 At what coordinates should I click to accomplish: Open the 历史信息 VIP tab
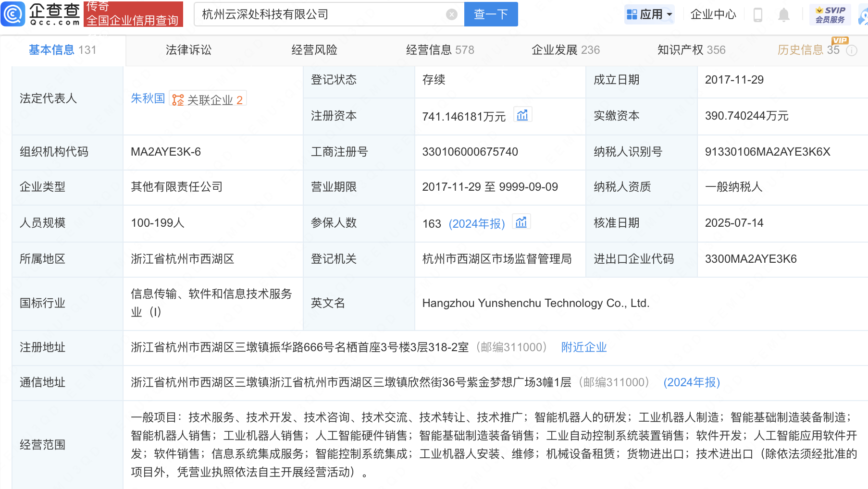point(809,49)
